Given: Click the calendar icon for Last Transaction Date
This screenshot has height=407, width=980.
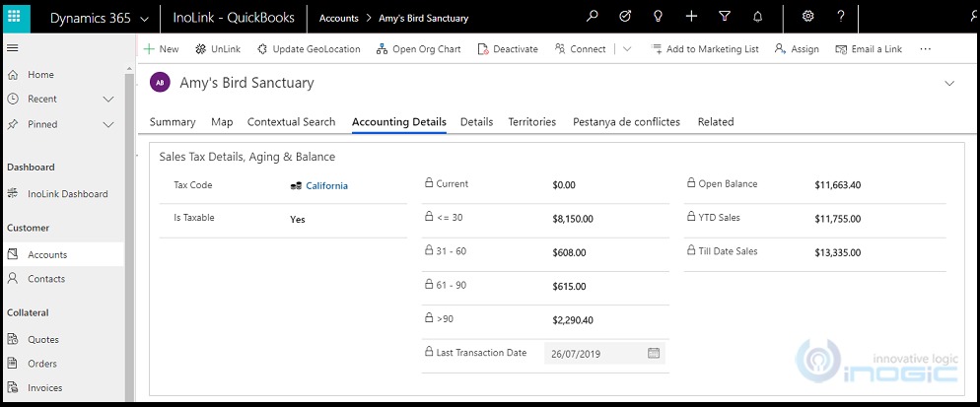Looking at the screenshot, I should pos(654,353).
